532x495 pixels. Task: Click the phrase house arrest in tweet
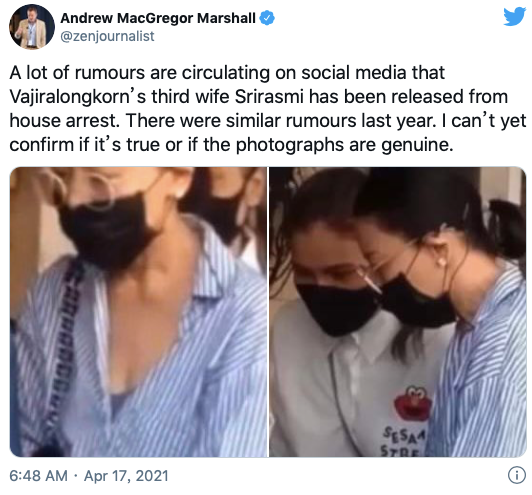pos(64,121)
